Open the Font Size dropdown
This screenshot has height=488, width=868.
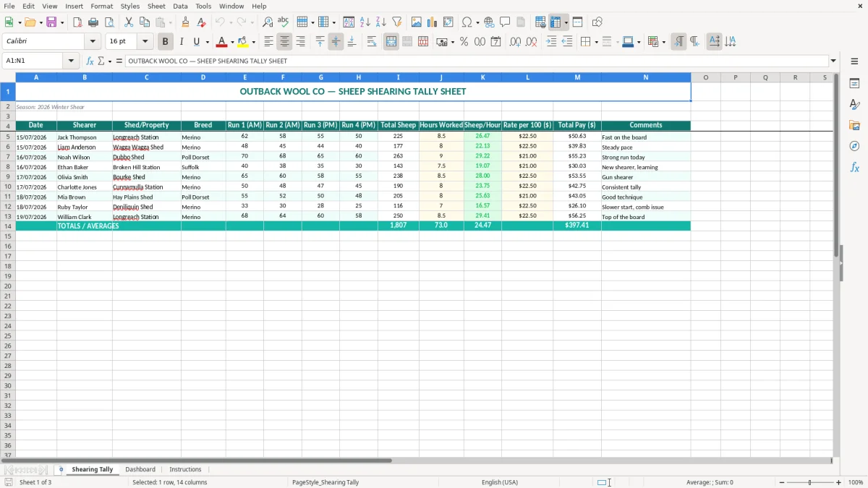pos(145,42)
